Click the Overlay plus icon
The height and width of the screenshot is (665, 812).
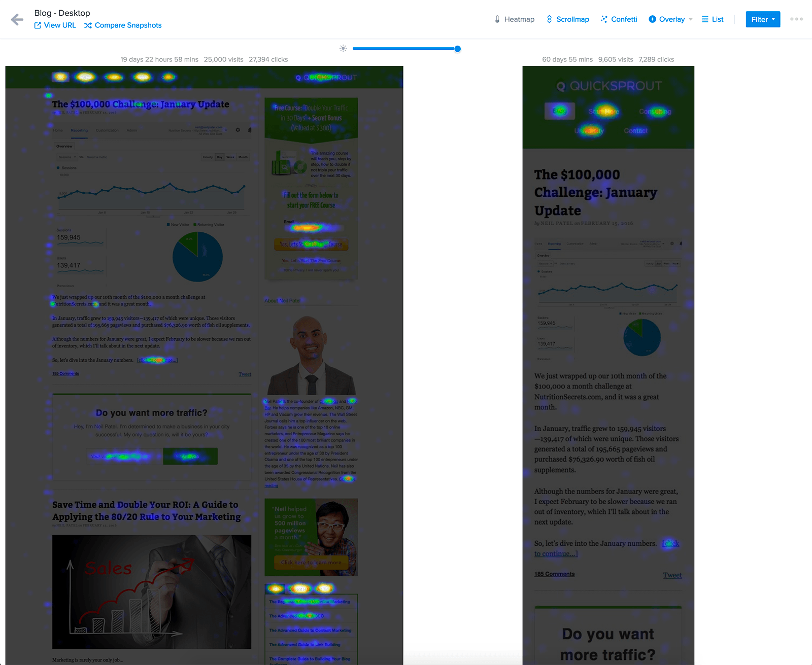(x=652, y=19)
